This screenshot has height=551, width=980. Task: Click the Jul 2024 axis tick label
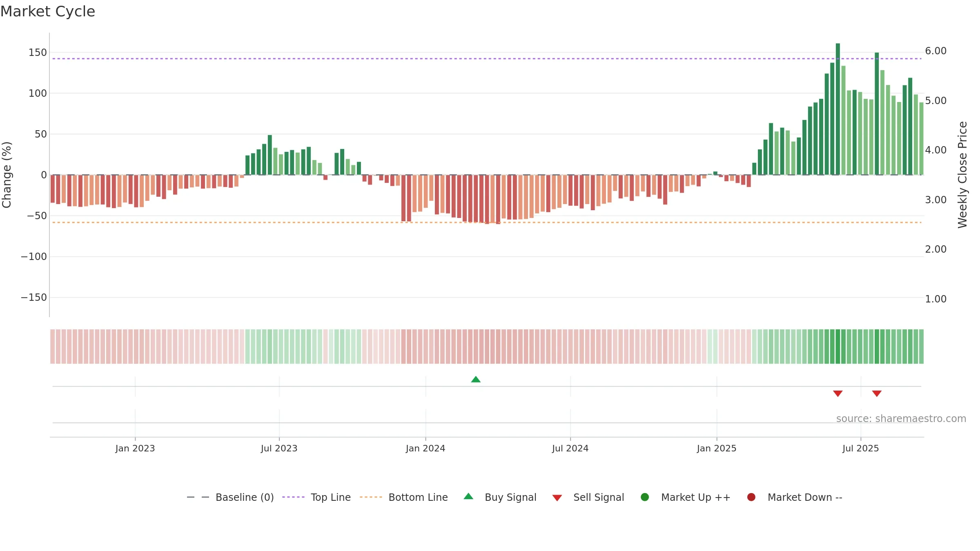coord(570,448)
